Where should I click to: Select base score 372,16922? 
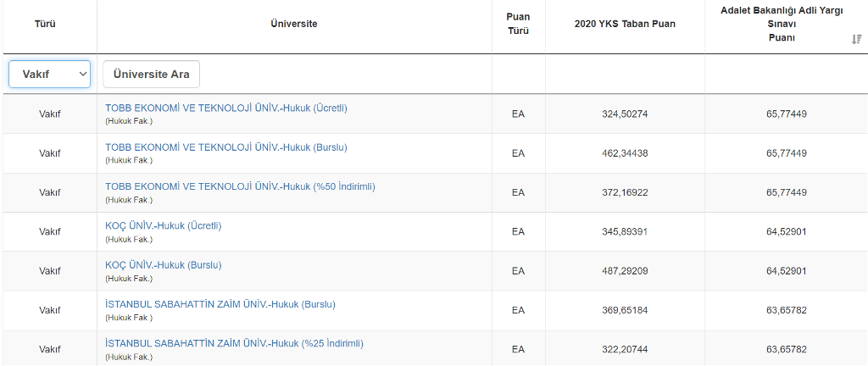(625, 192)
